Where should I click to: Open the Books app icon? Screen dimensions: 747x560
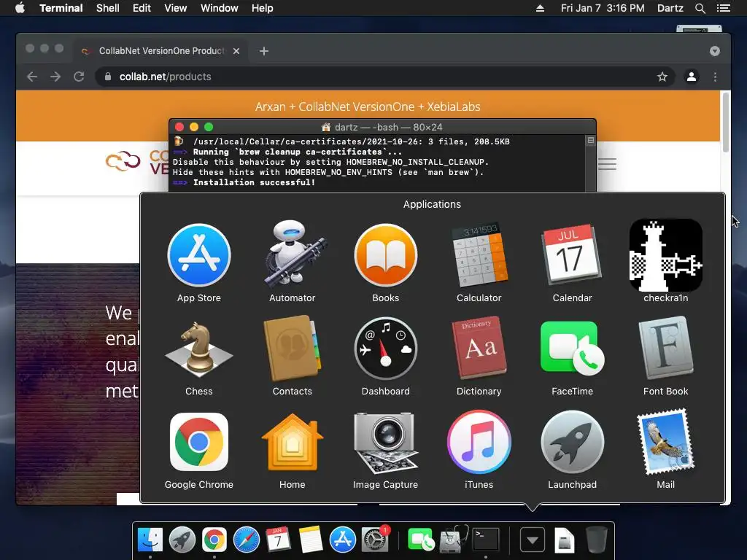(x=385, y=255)
